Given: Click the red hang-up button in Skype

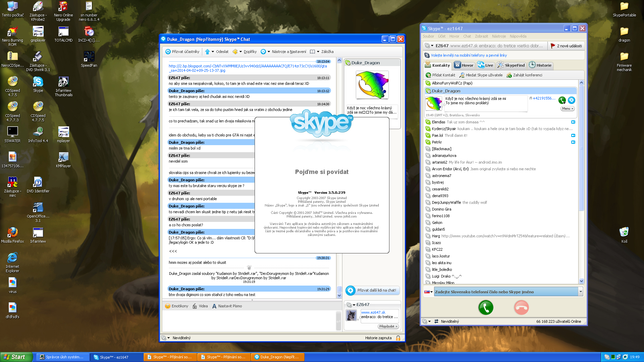Looking at the screenshot, I should tap(521, 307).
